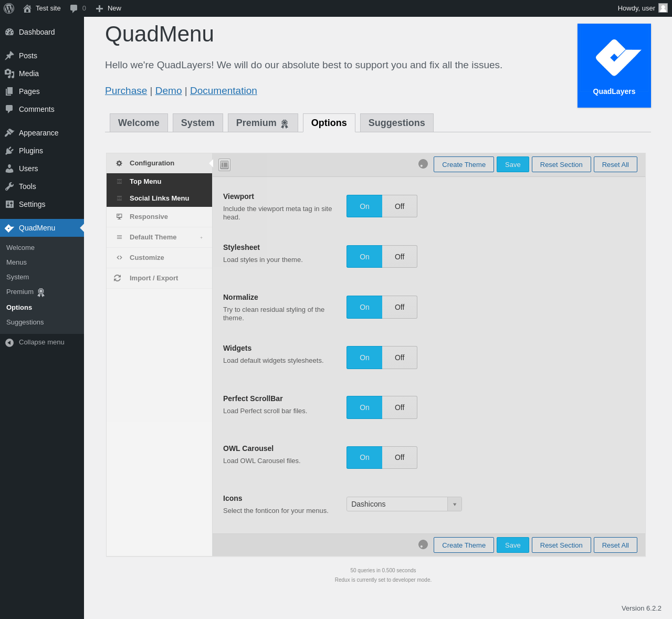Turn Viewport Off
Image resolution: width=672 pixels, height=619 pixels.
tap(400, 206)
